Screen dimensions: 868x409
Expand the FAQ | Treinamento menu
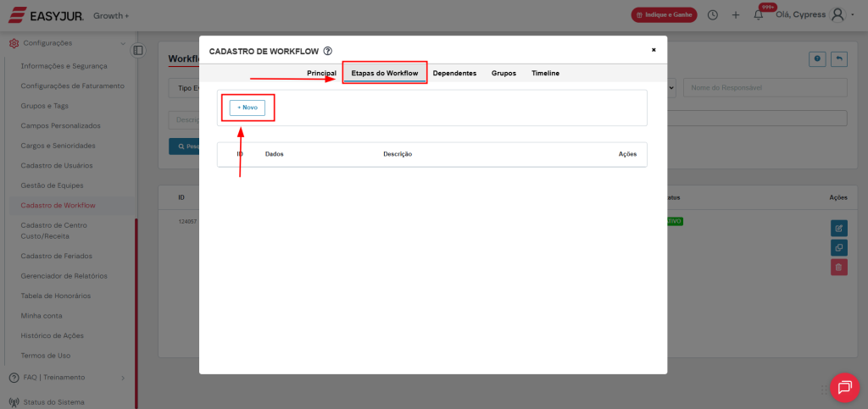[123, 378]
